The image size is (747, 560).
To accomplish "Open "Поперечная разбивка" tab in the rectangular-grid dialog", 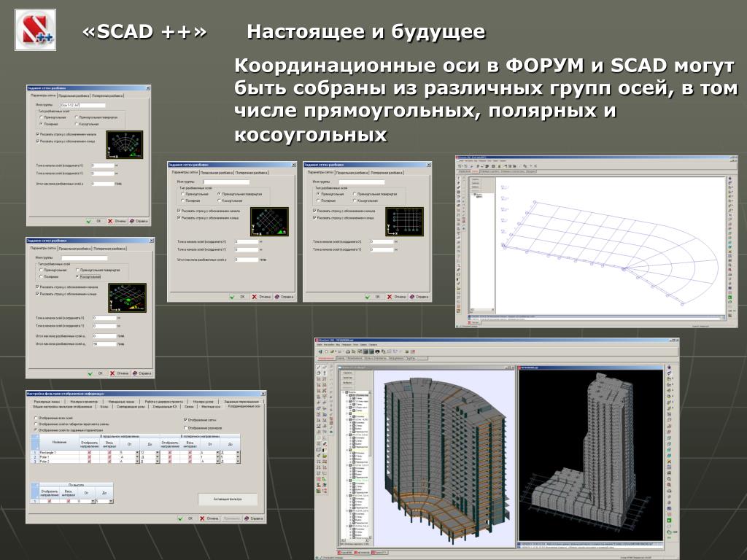I will [x=387, y=172].
